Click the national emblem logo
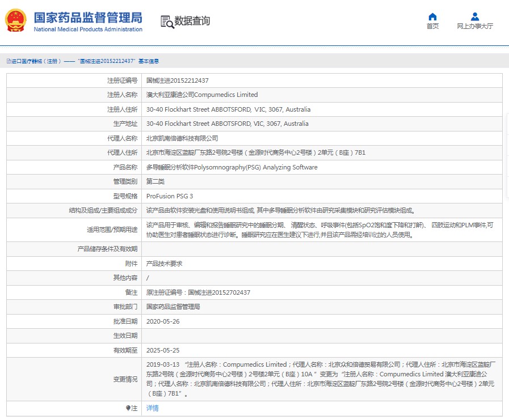 tap(15, 20)
